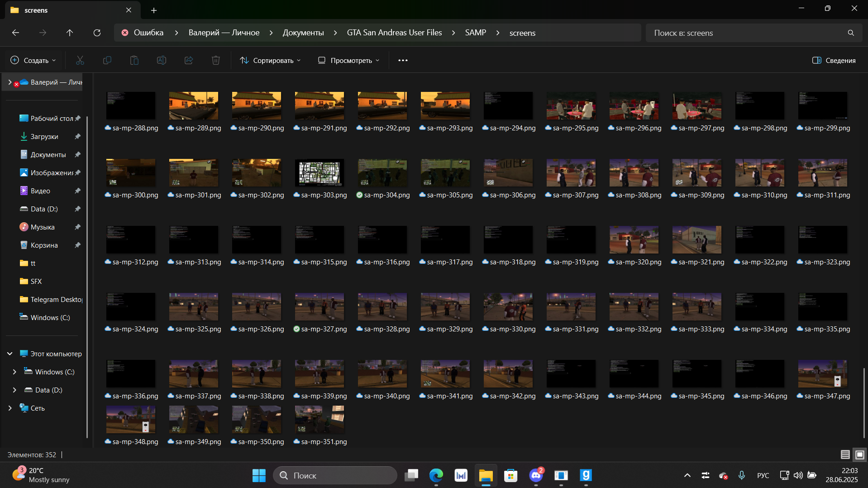Viewport: 868px width, 488px height.
Task: Click the Cut scissors icon in toolbar
Action: (80, 60)
